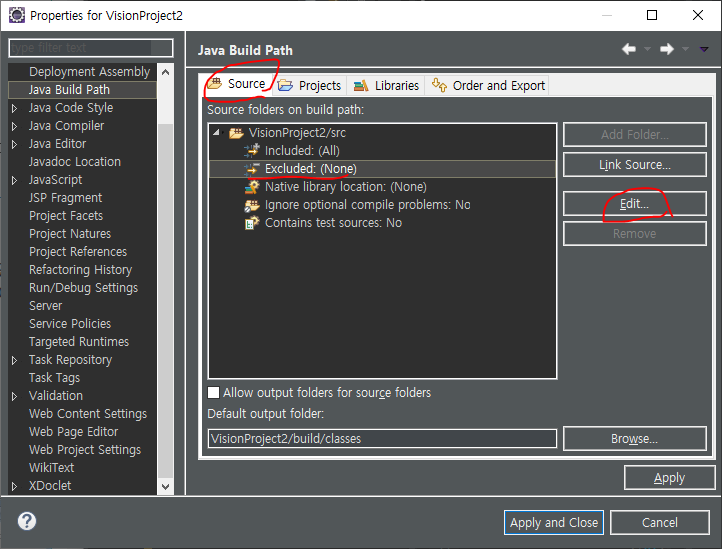722x549 pixels.
Task: Switch to the Order and Export tab
Action: (488, 85)
